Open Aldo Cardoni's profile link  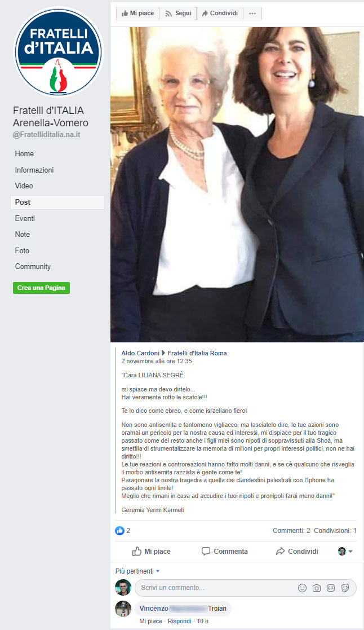(x=140, y=353)
